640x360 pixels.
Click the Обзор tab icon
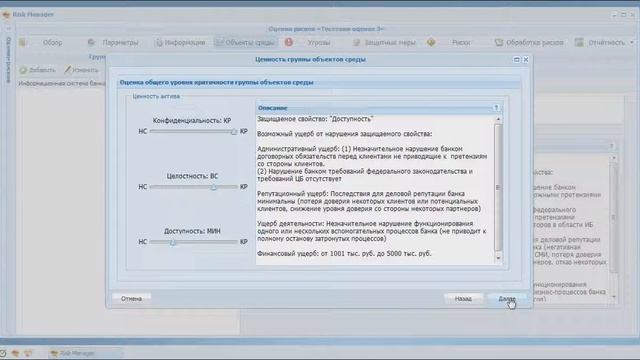(x=22, y=42)
